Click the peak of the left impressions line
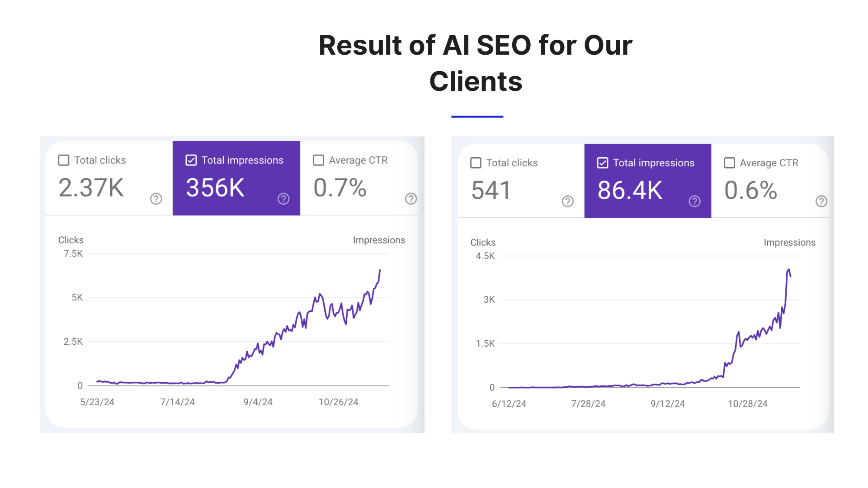 click(x=380, y=270)
